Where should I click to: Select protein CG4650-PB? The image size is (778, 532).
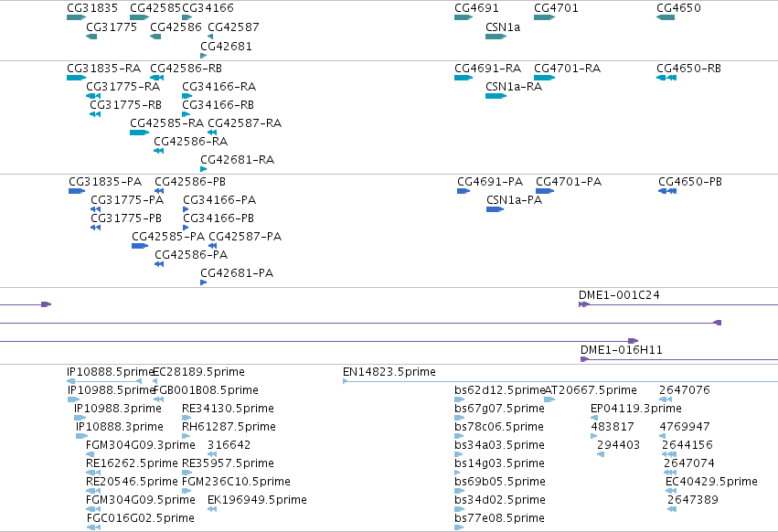(690, 182)
